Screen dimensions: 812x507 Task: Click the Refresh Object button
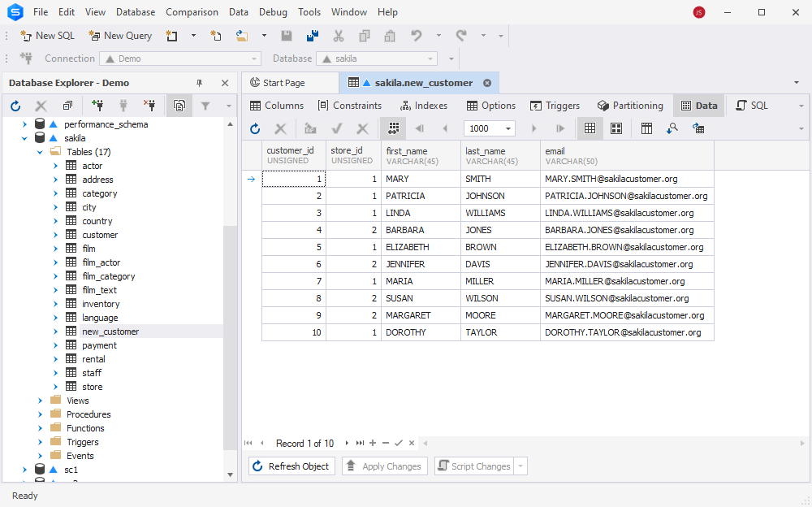click(291, 466)
